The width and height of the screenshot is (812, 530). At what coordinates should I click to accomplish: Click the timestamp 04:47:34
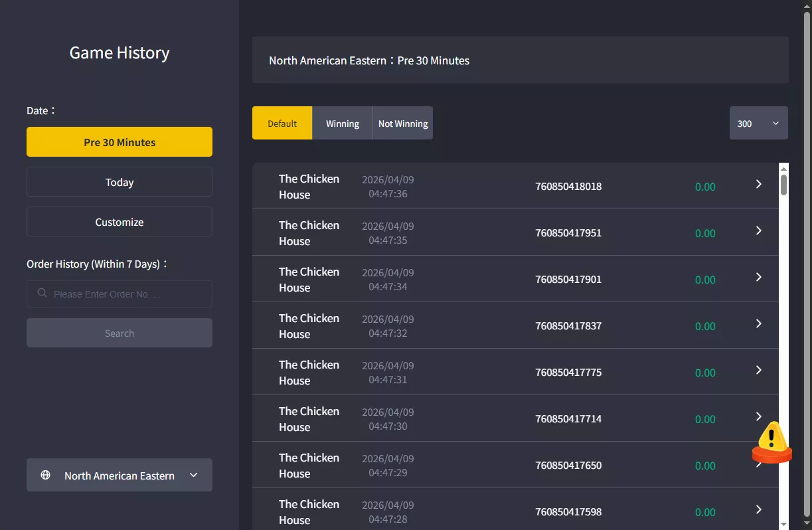pos(388,287)
